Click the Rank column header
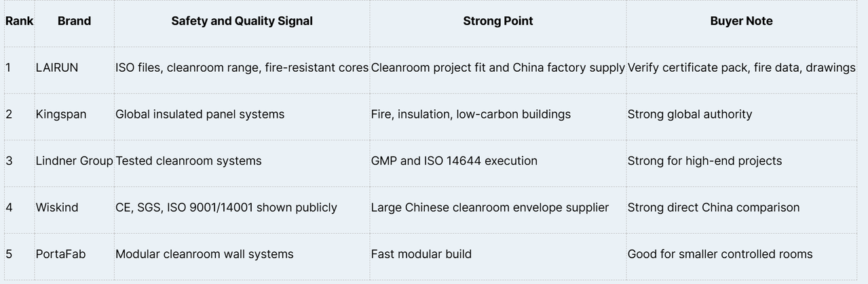The image size is (868, 284). pos(19,21)
